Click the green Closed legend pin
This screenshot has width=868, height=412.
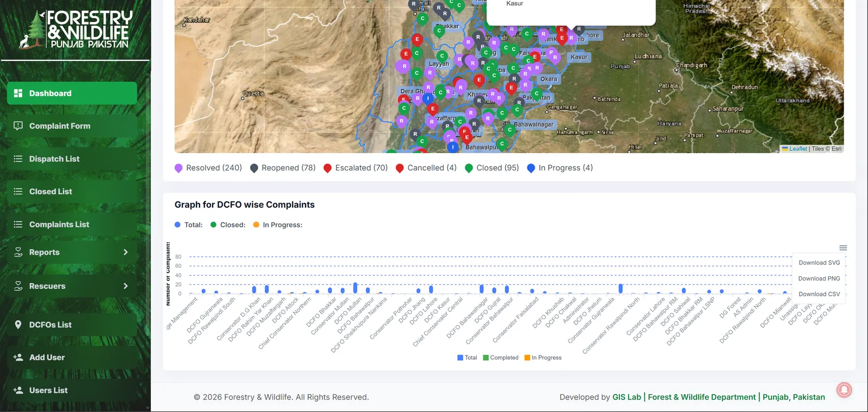click(469, 168)
